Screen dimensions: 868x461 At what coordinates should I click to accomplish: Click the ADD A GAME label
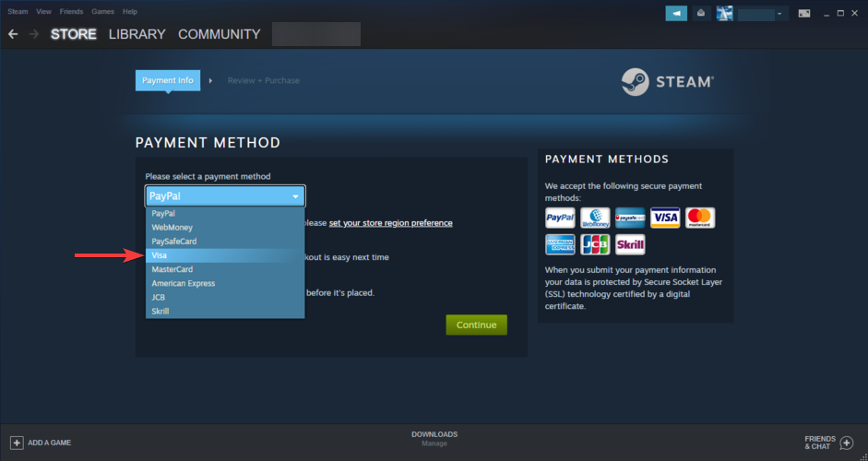point(49,443)
